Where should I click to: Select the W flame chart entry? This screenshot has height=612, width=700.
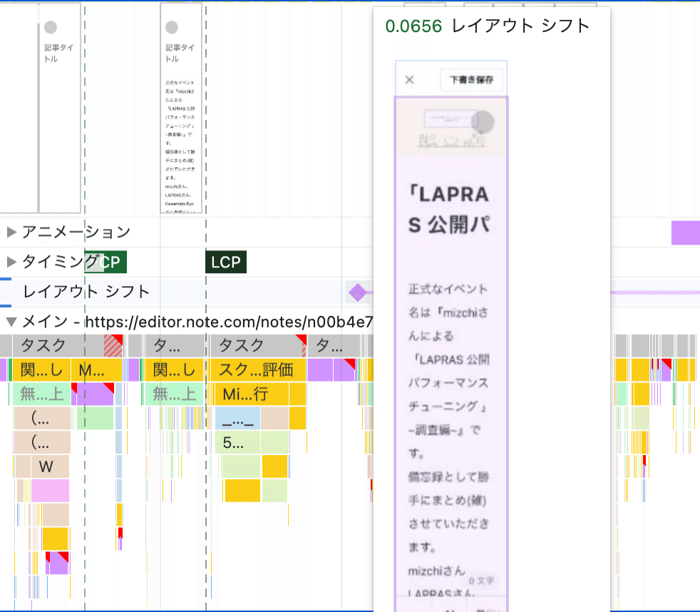pyautogui.click(x=50, y=466)
